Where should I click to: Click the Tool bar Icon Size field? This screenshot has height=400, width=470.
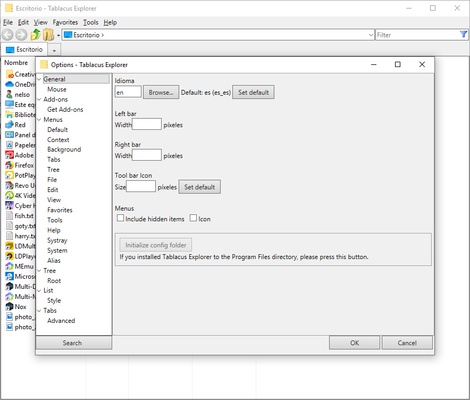141,187
